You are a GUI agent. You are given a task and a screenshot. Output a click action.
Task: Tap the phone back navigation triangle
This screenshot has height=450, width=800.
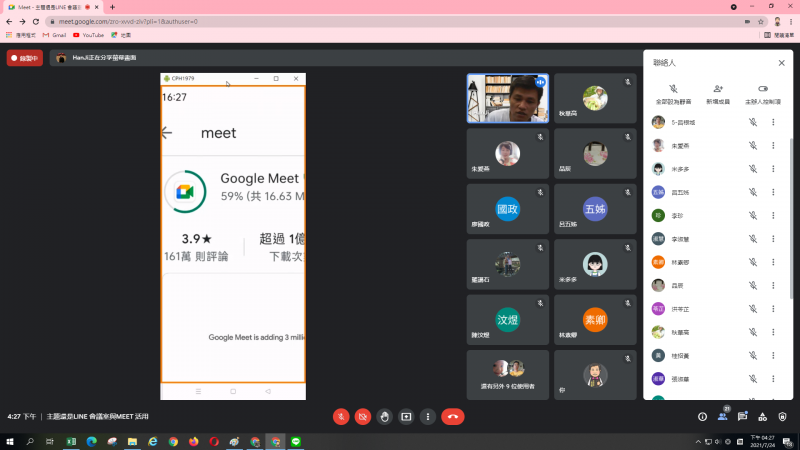(268, 391)
